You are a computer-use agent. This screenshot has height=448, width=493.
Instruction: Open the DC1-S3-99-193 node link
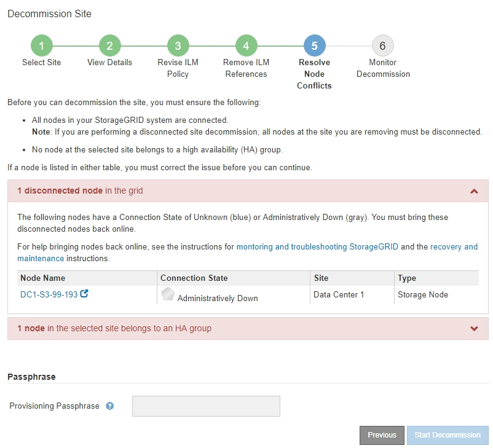[49, 294]
